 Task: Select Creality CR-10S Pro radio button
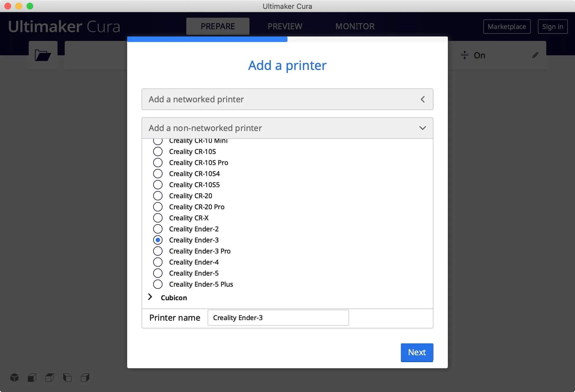(x=158, y=163)
